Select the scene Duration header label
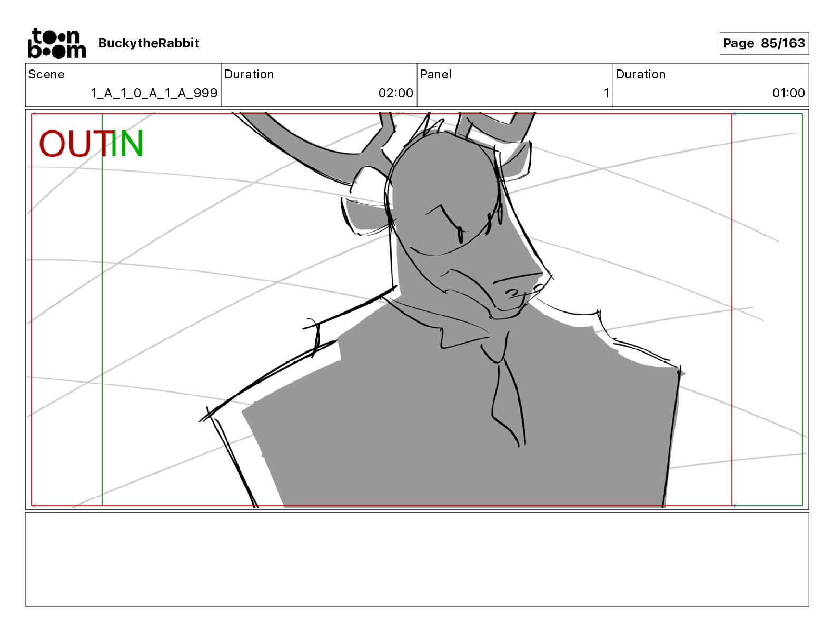834x644 pixels. pos(249,74)
